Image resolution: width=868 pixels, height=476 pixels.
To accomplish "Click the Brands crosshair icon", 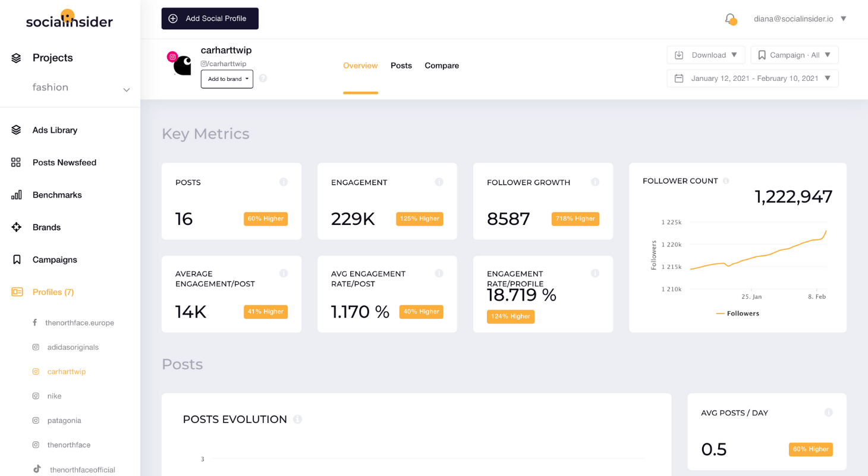I will point(16,227).
